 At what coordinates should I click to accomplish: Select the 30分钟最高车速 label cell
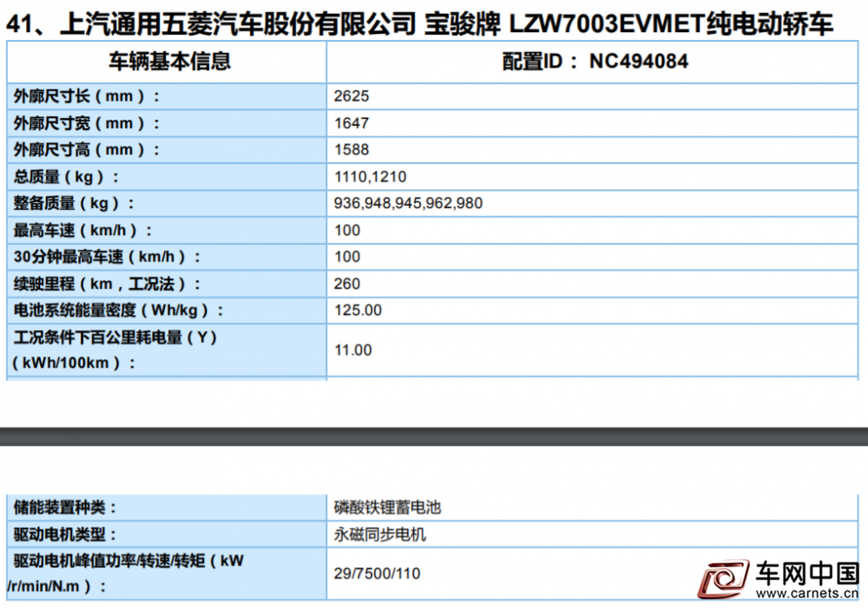tap(167, 258)
